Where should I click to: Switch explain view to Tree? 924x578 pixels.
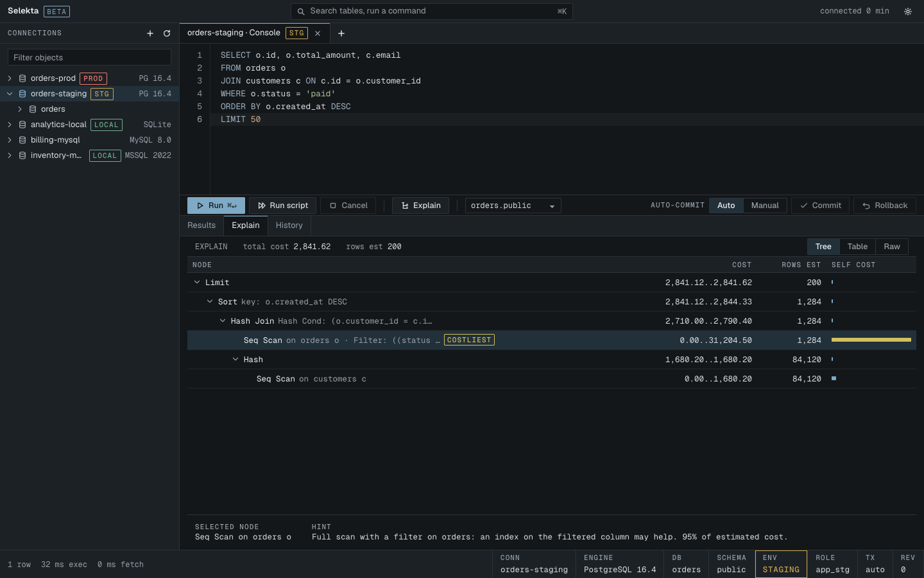coord(823,247)
